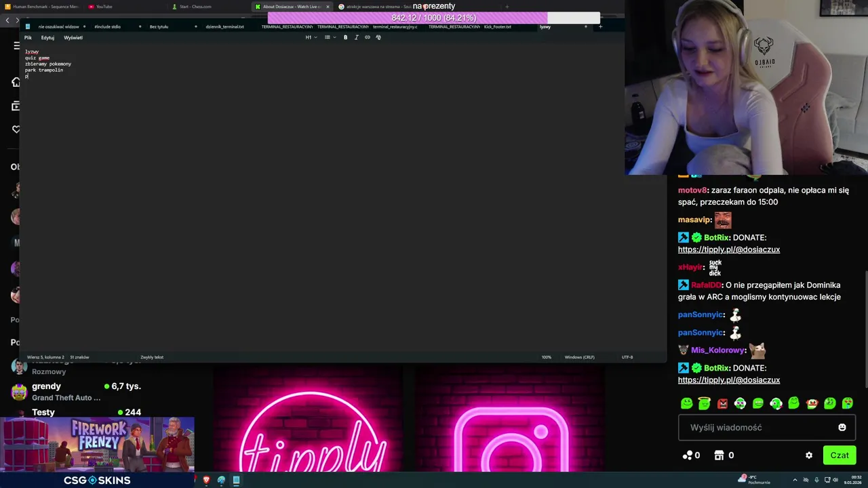Open the Edytuj menu in Notepad

tap(47, 37)
